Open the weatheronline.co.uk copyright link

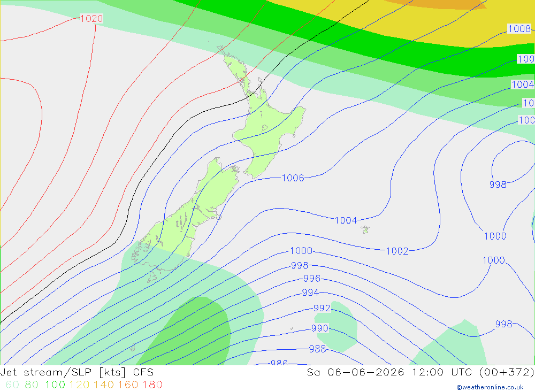[490, 387]
